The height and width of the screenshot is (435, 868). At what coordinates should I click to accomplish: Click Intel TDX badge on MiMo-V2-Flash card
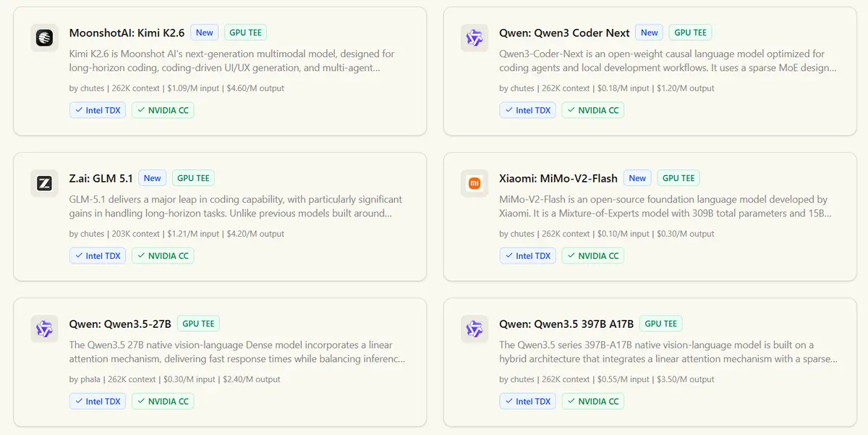click(528, 256)
